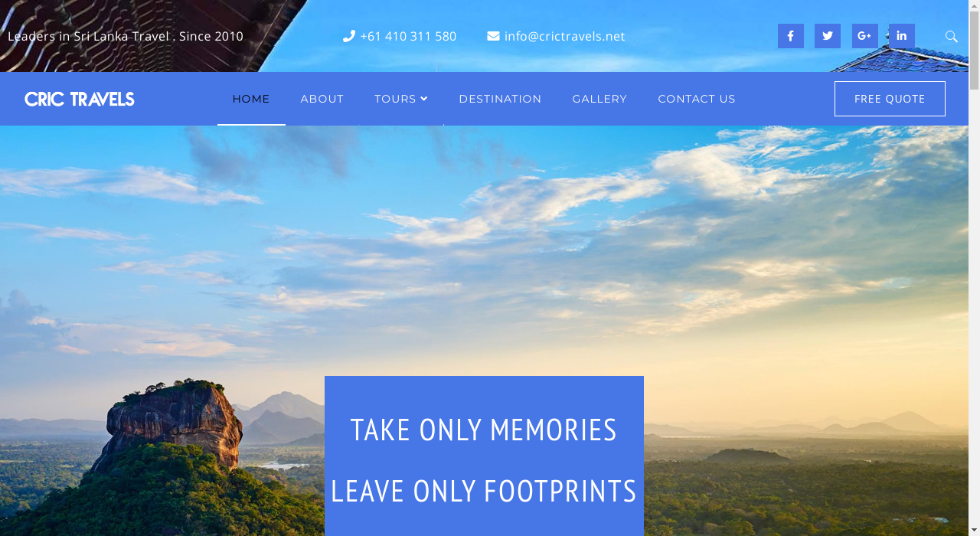Open the Facebook social icon
The width and height of the screenshot is (980, 536).
(x=791, y=36)
